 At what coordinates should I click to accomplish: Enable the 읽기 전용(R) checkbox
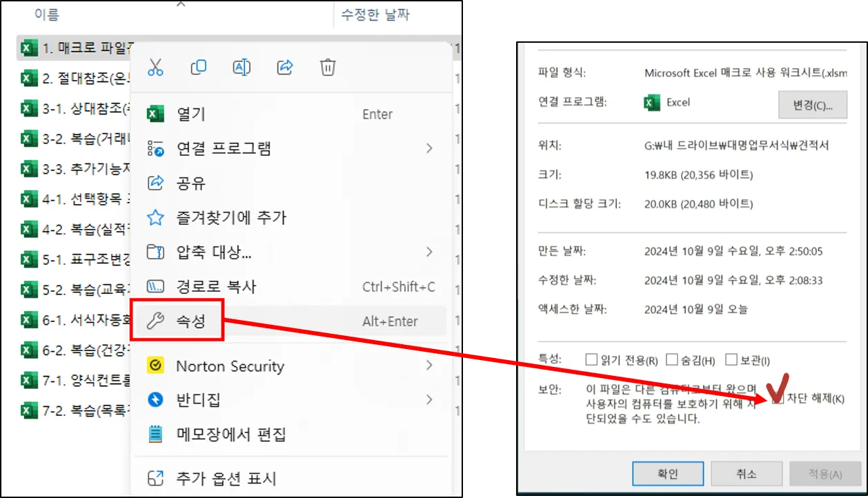591,359
